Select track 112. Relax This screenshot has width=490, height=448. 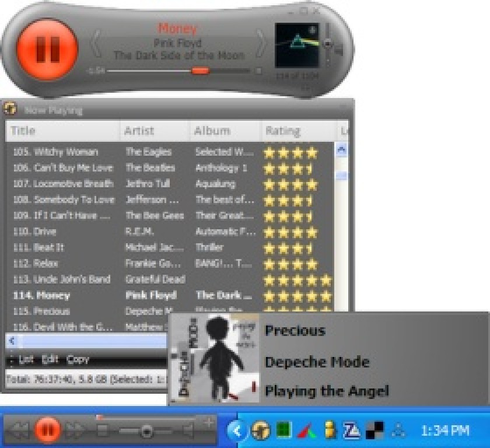(36, 263)
